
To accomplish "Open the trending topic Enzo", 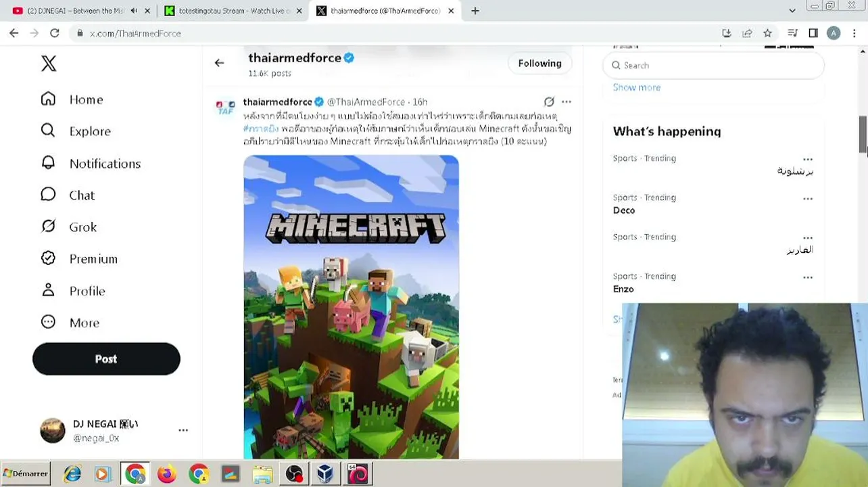I will tap(623, 289).
